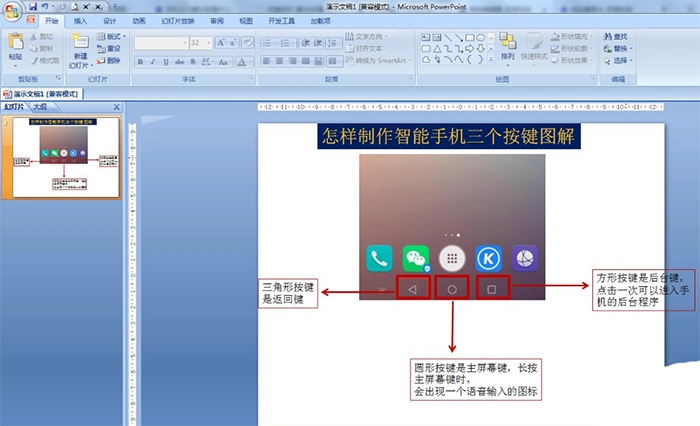700x426 pixels.
Task: Select the right block arrow shape
Action: coord(470,49)
